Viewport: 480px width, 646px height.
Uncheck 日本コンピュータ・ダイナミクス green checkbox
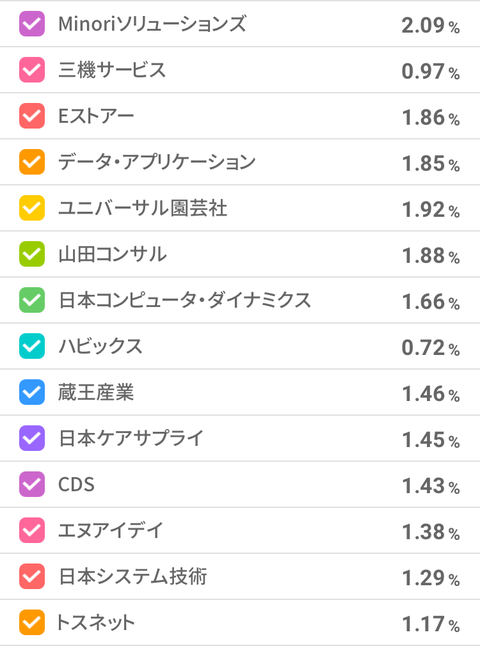(x=32, y=300)
